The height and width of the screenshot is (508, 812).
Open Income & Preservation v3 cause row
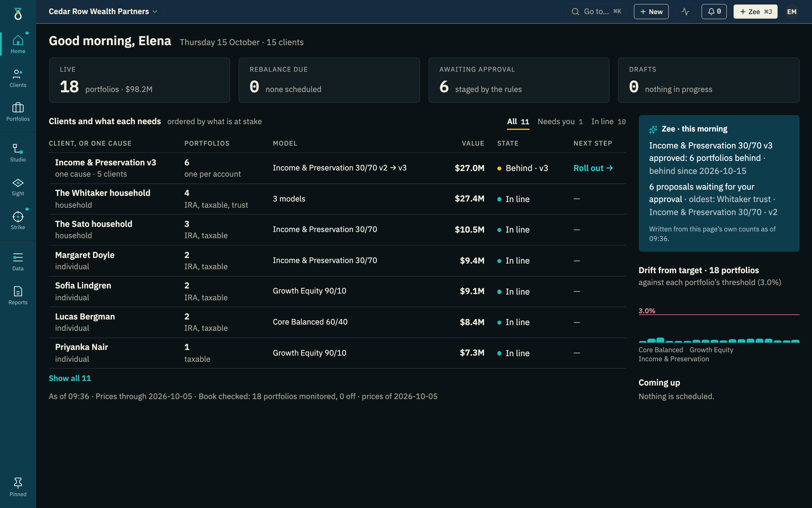pos(337,168)
